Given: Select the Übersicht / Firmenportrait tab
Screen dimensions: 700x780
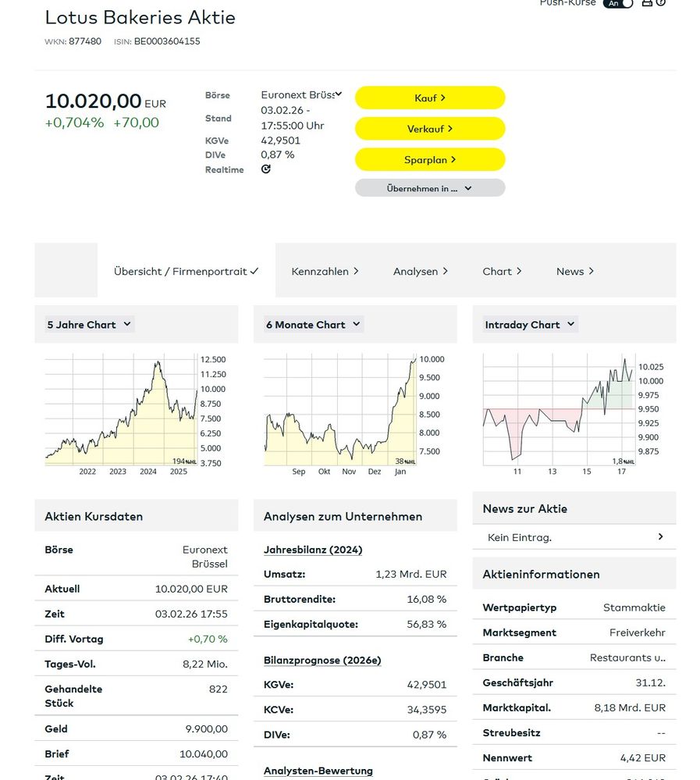Looking at the screenshot, I should (186, 271).
